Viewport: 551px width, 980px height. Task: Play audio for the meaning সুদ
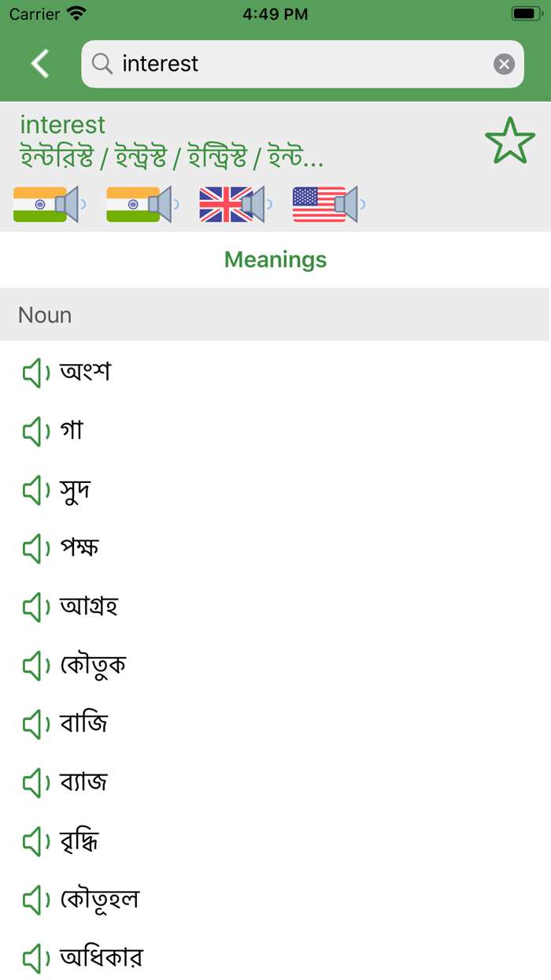pyautogui.click(x=35, y=488)
